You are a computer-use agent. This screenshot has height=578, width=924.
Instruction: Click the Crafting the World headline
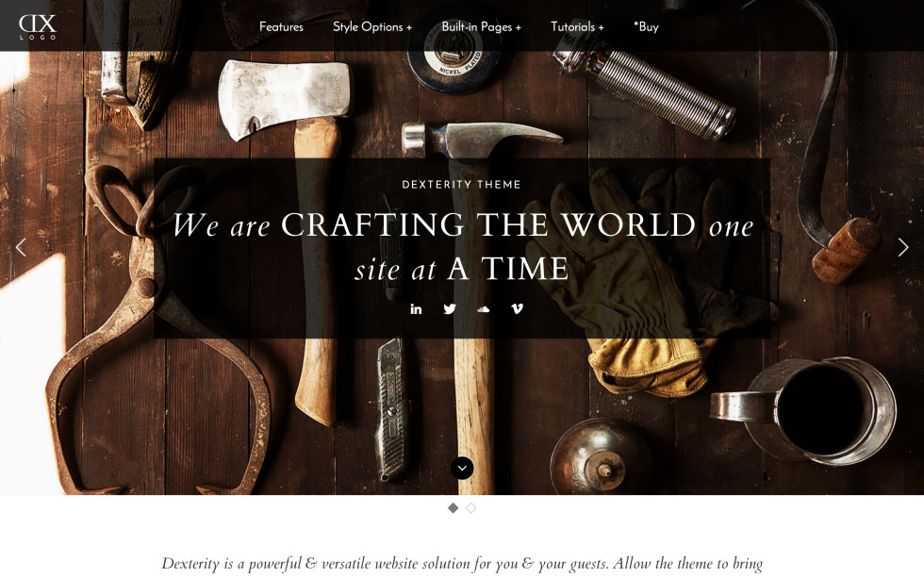point(463,246)
